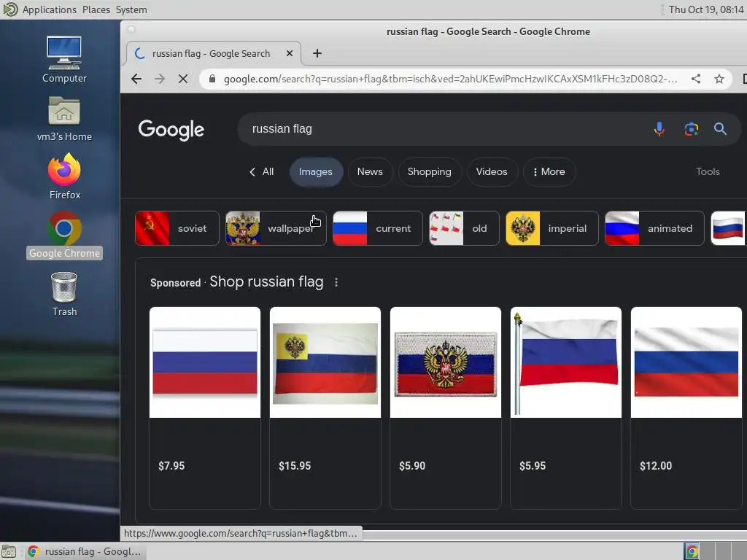
Task: Open the $5.90 embroidered patch product
Action: (x=446, y=362)
